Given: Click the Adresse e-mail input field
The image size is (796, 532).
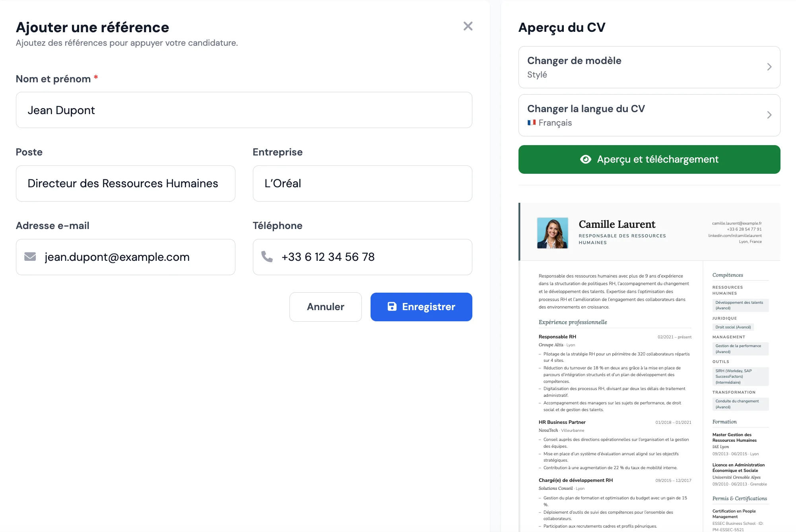Looking at the screenshot, I should point(125,257).
